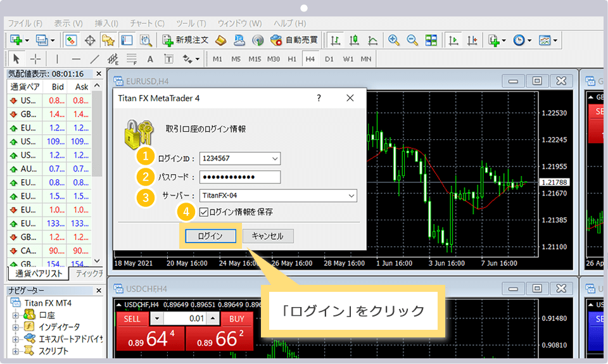Viewport: 608px width, 364px height.
Task: Click the USDCHF SELL button
Action: coord(132,319)
